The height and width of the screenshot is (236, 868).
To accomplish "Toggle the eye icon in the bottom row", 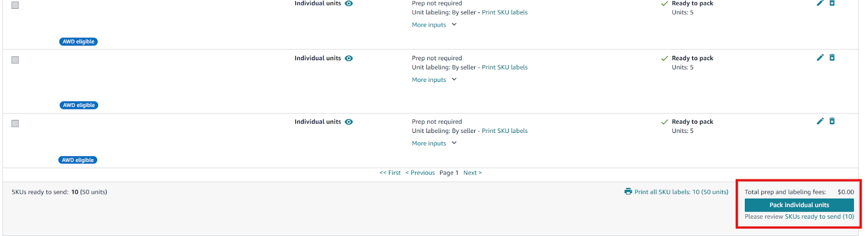I will [x=349, y=122].
